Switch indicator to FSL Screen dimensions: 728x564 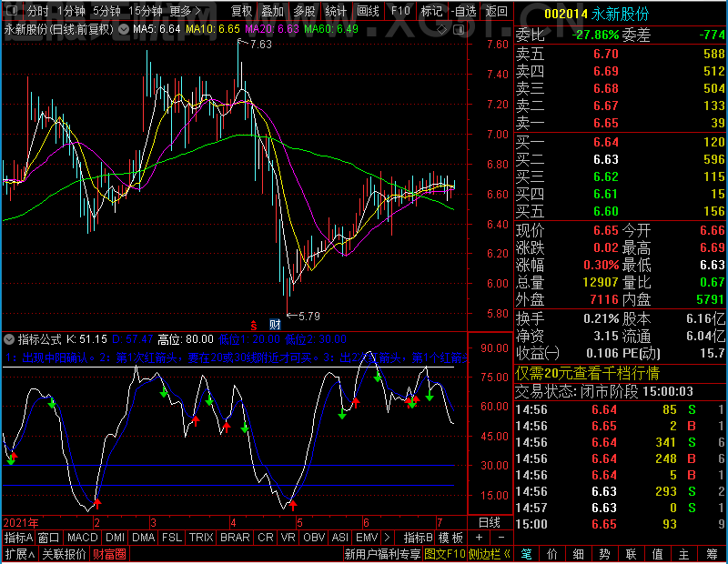pos(172,538)
